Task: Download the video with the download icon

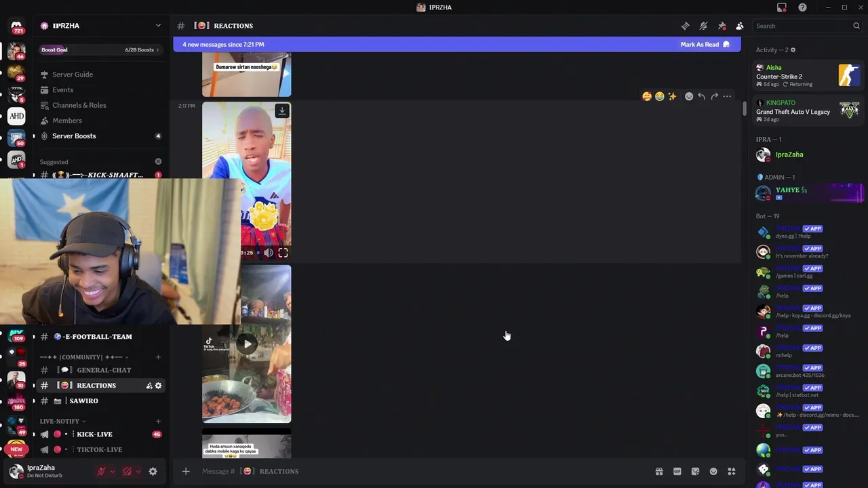Action: tap(282, 110)
